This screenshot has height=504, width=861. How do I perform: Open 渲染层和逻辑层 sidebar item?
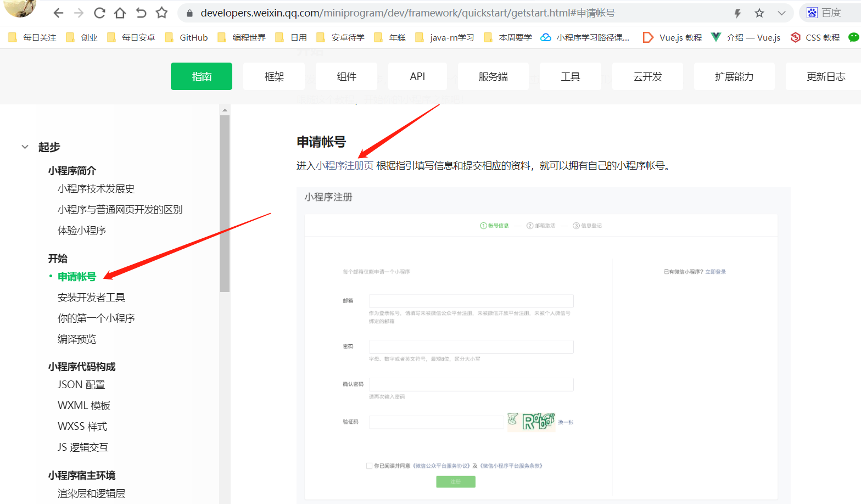91,494
